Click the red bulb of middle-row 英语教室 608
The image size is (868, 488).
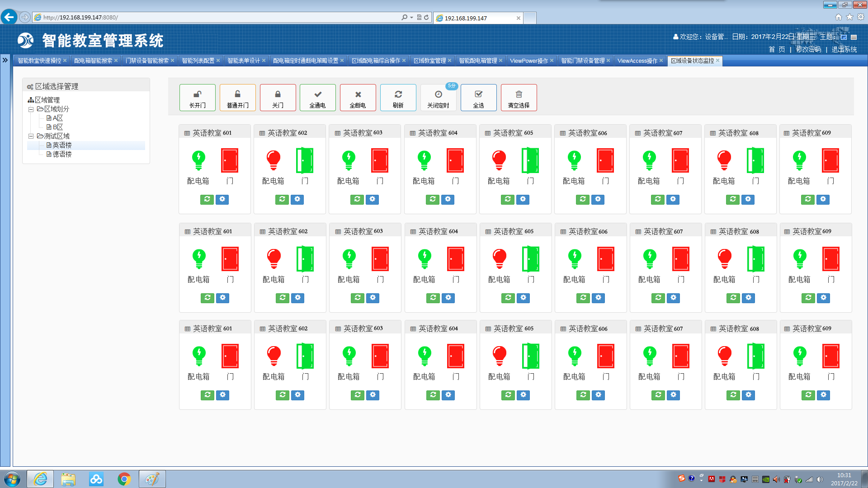coord(725,259)
